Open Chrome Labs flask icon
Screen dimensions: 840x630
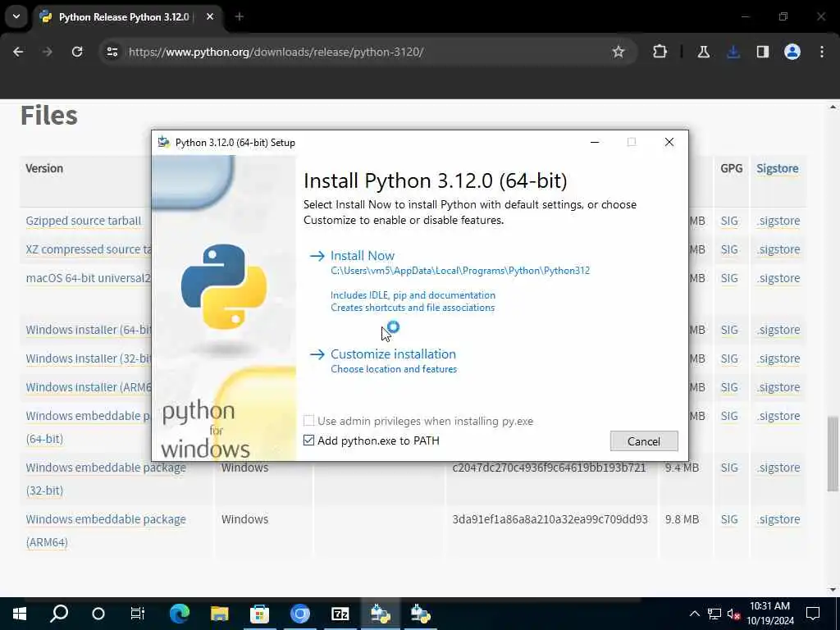point(703,52)
